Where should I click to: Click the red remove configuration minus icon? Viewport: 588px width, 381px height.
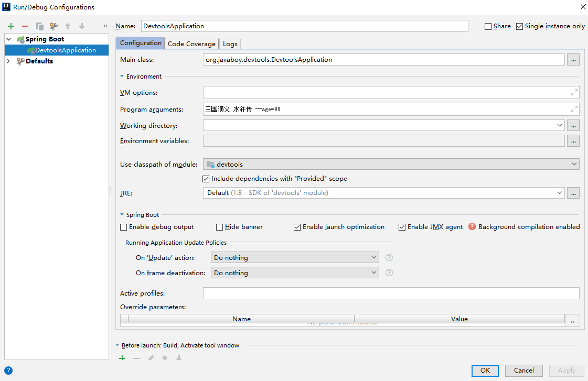[x=25, y=26]
